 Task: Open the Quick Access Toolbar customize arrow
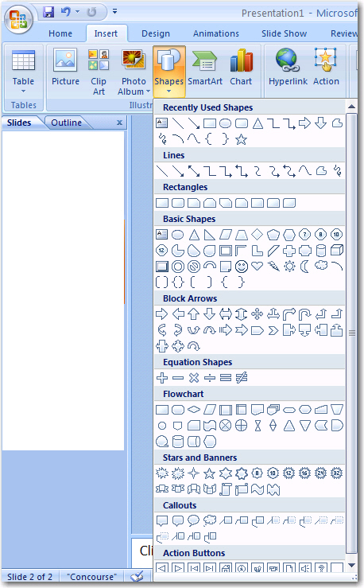pos(115,12)
